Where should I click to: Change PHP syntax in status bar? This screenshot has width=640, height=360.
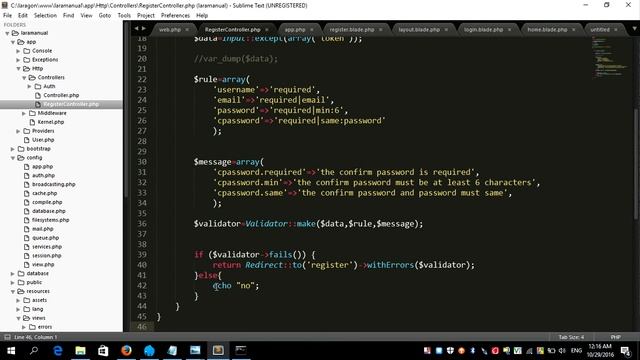[616, 337]
